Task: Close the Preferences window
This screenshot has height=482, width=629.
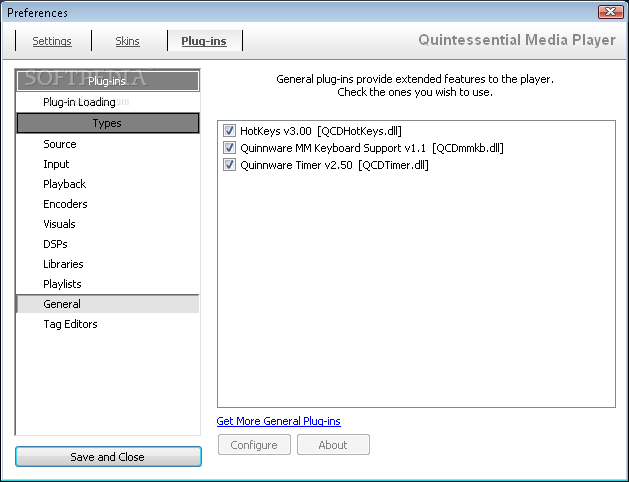Action: tap(610, 12)
